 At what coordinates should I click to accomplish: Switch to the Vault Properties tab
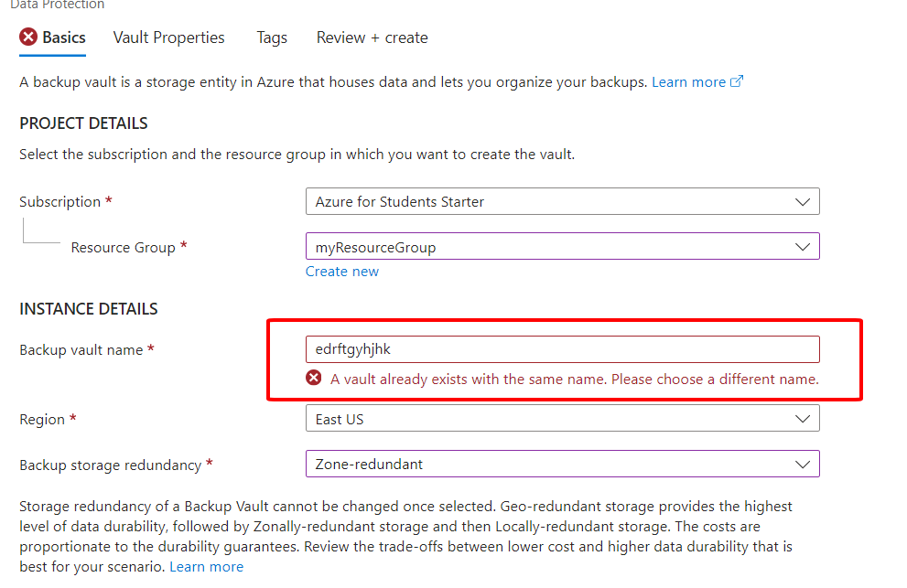tap(169, 37)
